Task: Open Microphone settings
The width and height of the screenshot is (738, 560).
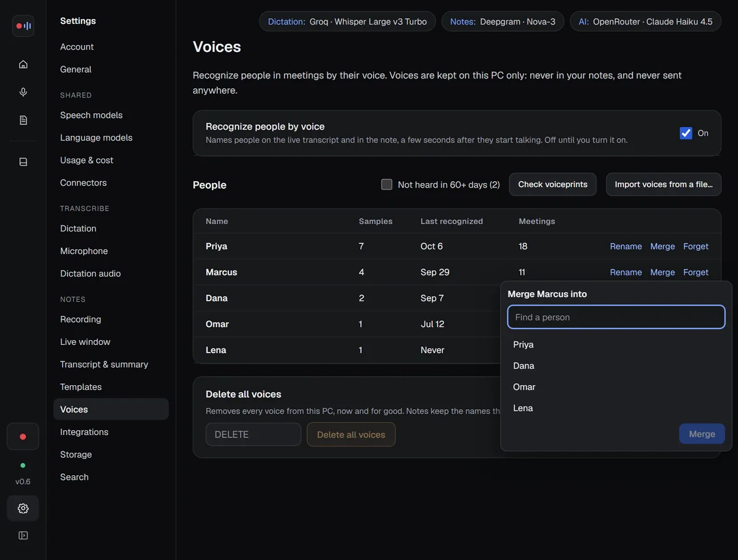Action: click(x=84, y=251)
